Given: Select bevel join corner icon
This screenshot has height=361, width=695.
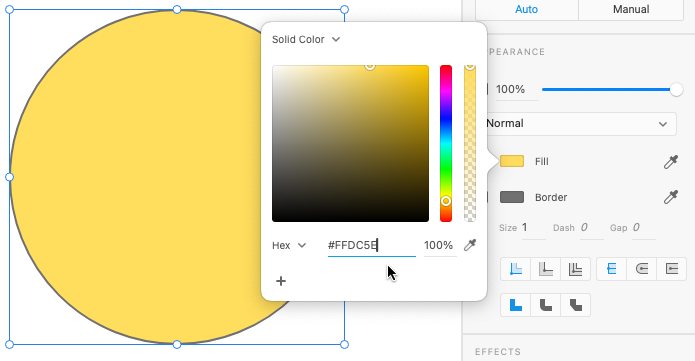Looking at the screenshot, I should (x=575, y=305).
